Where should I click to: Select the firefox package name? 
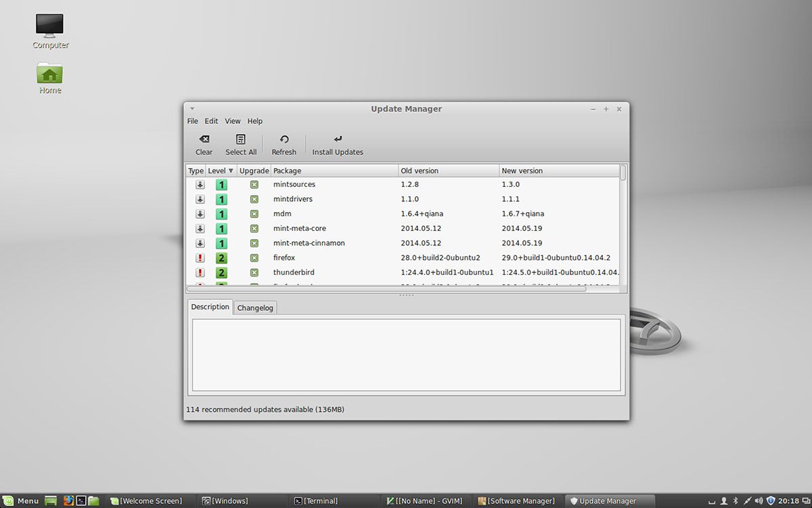(284, 258)
